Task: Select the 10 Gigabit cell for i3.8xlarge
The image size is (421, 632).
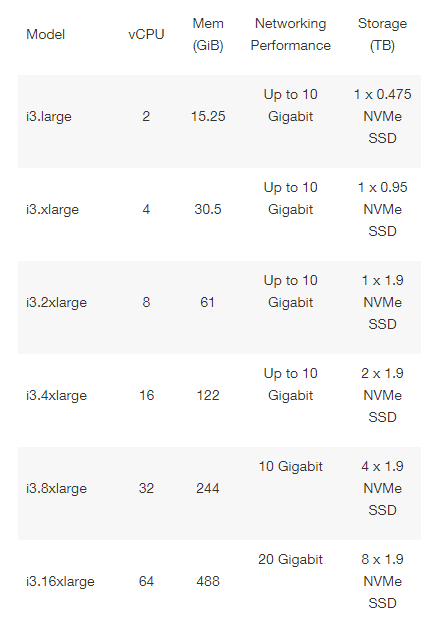Action: tap(290, 466)
